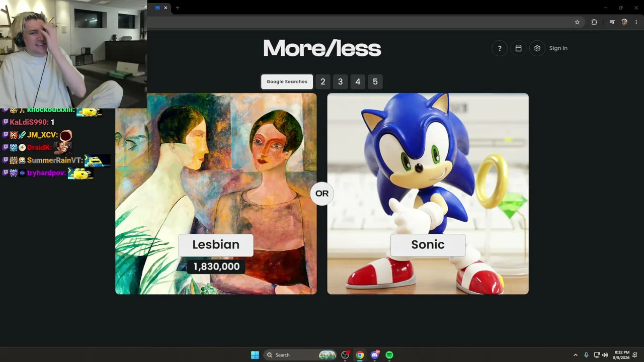Click the OR divider badge

coord(322,194)
